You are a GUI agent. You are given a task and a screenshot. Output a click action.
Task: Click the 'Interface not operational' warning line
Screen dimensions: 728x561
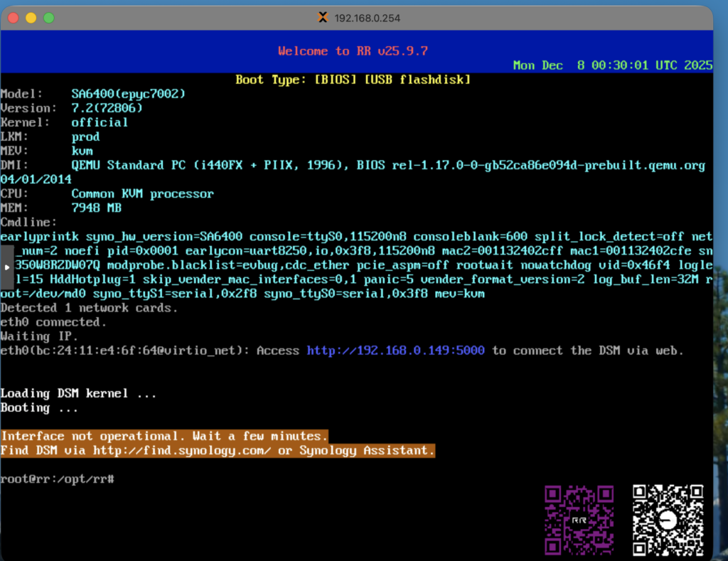[164, 436]
